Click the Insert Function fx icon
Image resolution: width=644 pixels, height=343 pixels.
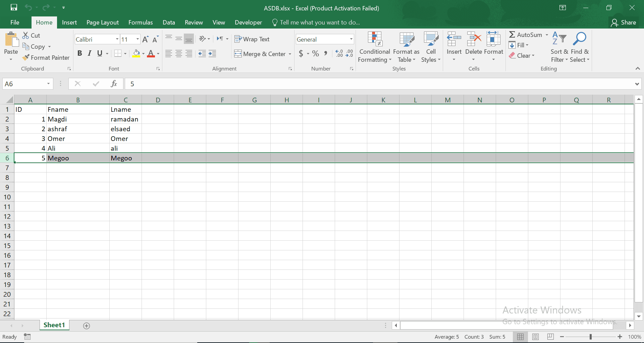click(114, 84)
